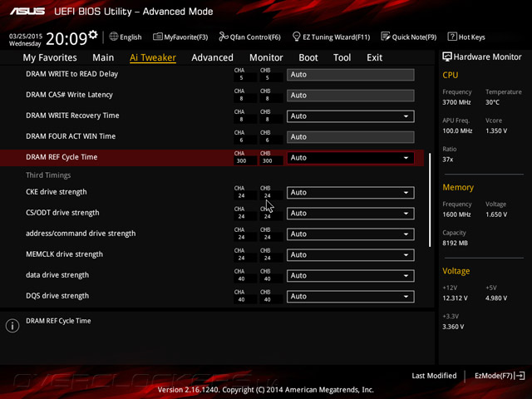The width and height of the screenshot is (532, 399).
Task: Click the info circle icon in the help area
Action: [12, 326]
